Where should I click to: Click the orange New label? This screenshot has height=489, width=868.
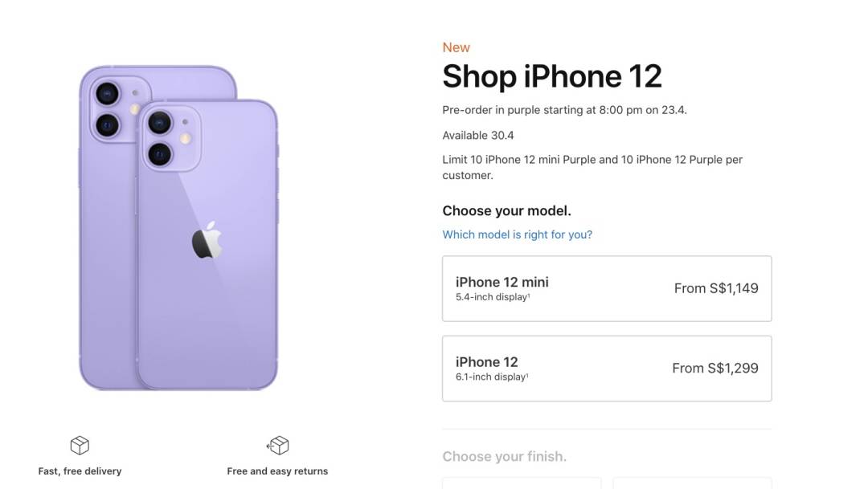pyautogui.click(x=456, y=47)
